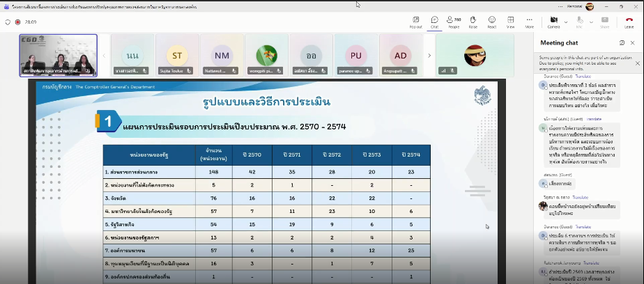
Task: Raise your hand in the meeting
Action: pos(473,21)
